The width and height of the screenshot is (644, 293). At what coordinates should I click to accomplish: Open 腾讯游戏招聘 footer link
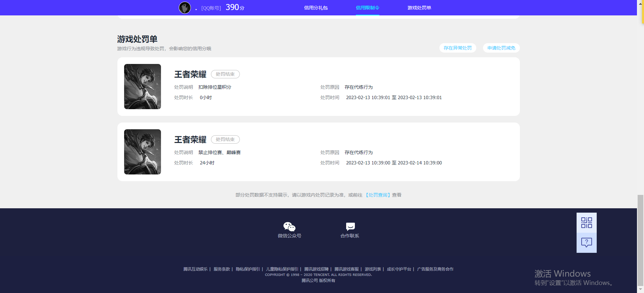(316, 269)
